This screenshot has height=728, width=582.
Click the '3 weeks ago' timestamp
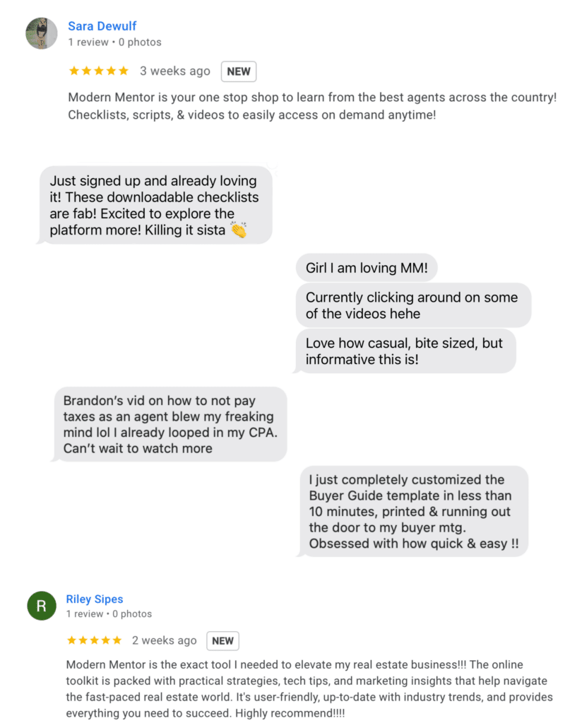[175, 71]
